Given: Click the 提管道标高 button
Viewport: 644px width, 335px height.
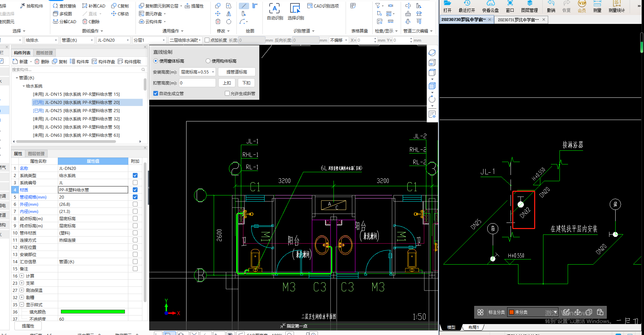Looking at the screenshot, I should tap(237, 72).
